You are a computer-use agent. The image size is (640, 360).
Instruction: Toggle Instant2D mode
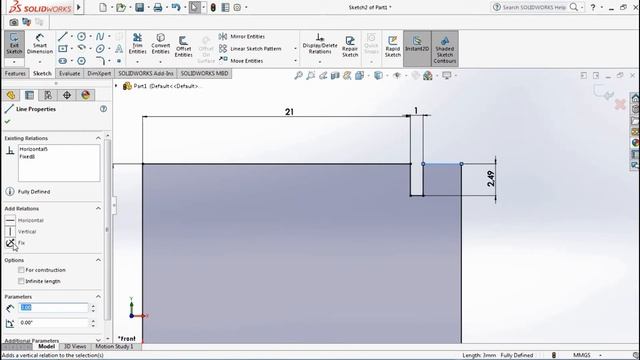417,48
